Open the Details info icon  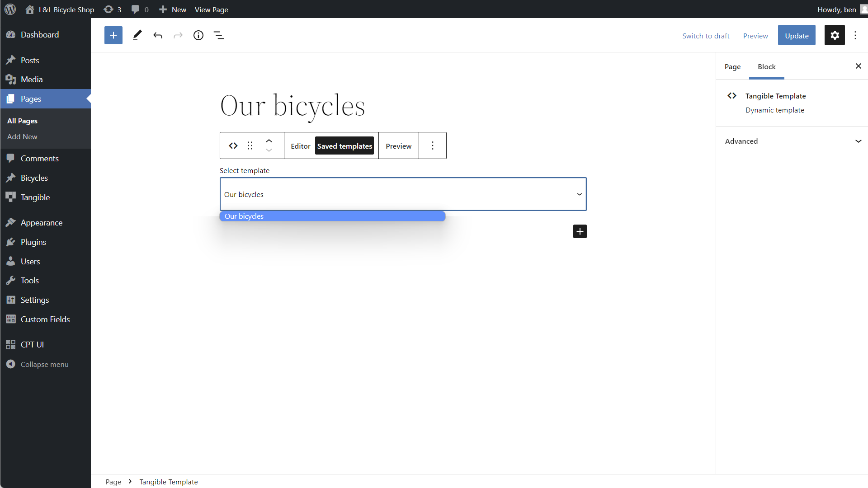pyautogui.click(x=198, y=35)
